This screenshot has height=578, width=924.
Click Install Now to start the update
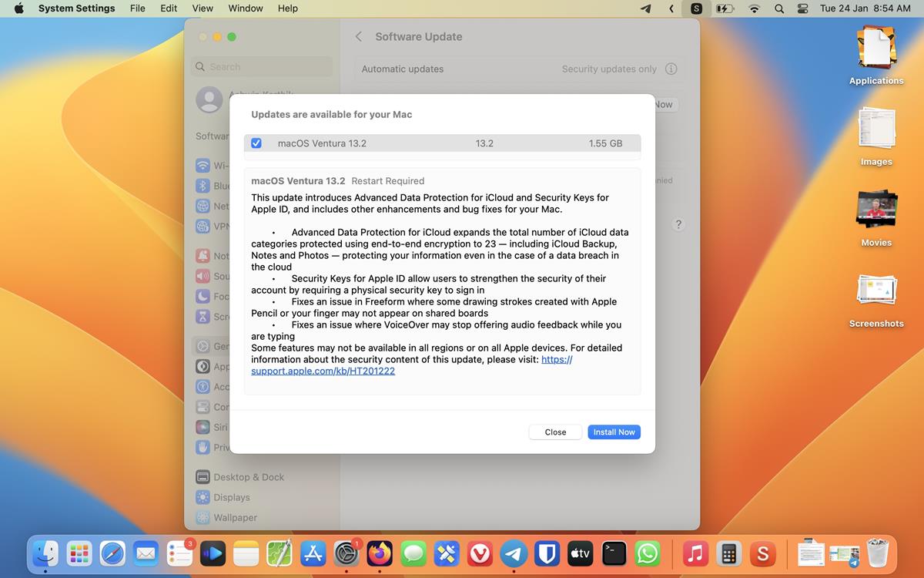(x=614, y=432)
